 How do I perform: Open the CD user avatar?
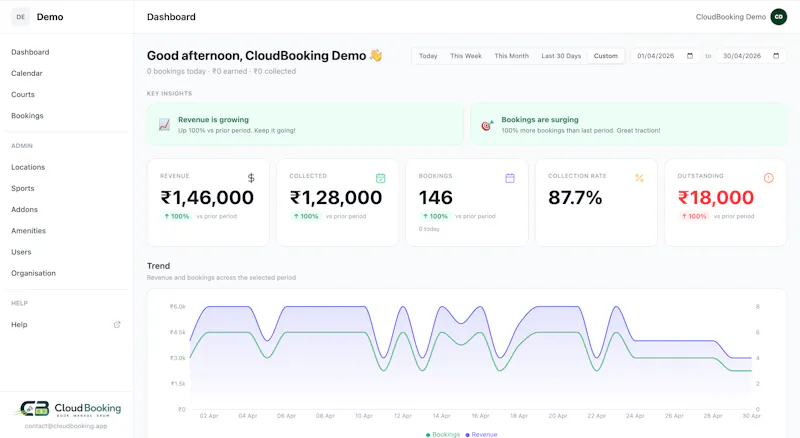click(779, 17)
